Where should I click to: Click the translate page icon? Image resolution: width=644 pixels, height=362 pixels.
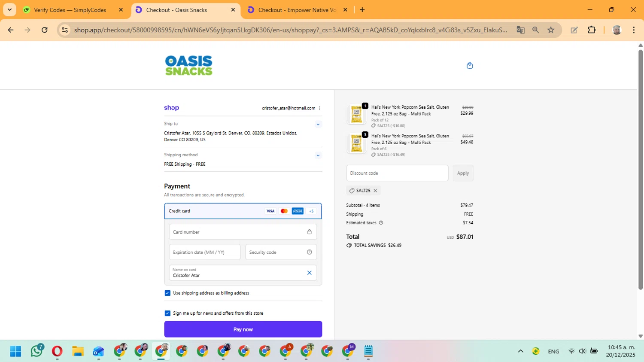coord(520,30)
